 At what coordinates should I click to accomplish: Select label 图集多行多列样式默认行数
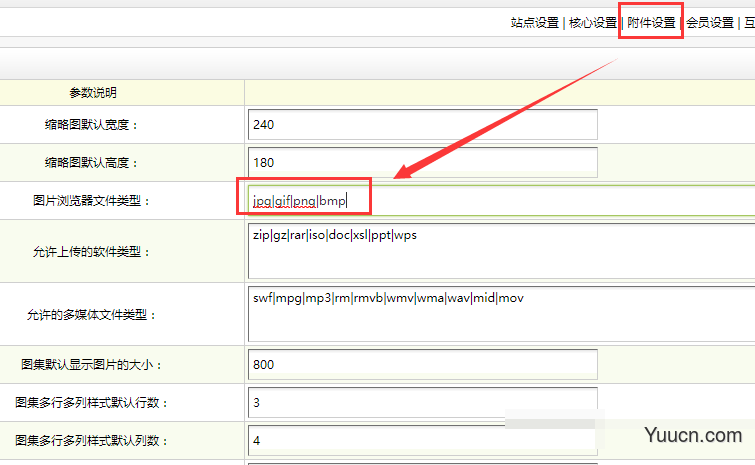coord(91,402)
